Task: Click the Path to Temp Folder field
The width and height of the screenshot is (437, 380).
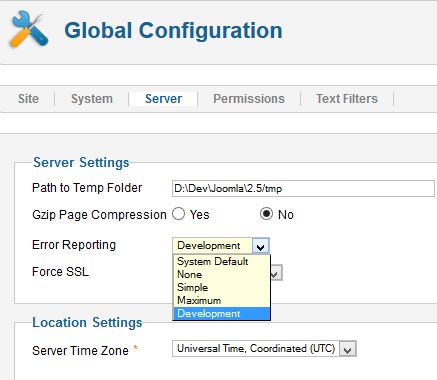Action: point(303,189)
